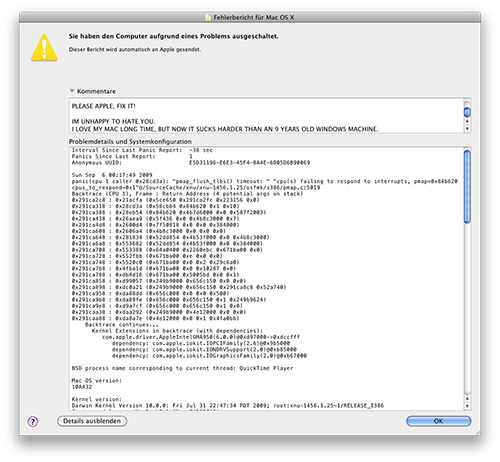The height and width of the screenshot is (462, 500).
Task: Click the 'Darwin Kernel Version 10.0.0' line
Action: [x=228, y=405]
